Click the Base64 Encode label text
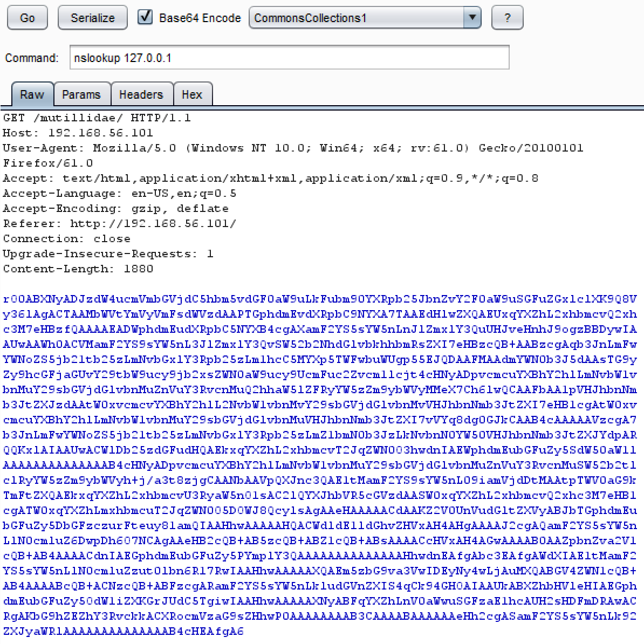The width and height of the screenshot is (644, 644). (200, 18)
